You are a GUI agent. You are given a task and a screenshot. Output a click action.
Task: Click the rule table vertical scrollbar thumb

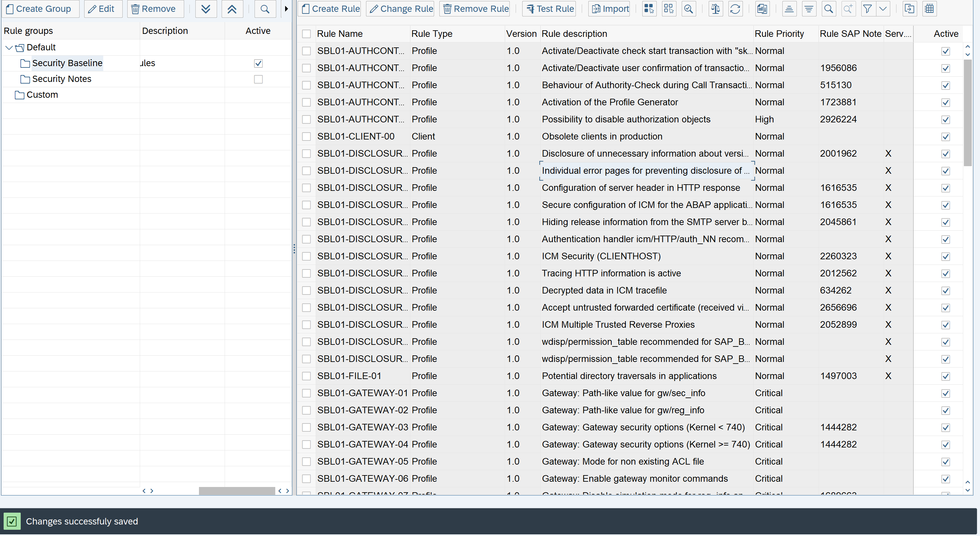(967, 112)
